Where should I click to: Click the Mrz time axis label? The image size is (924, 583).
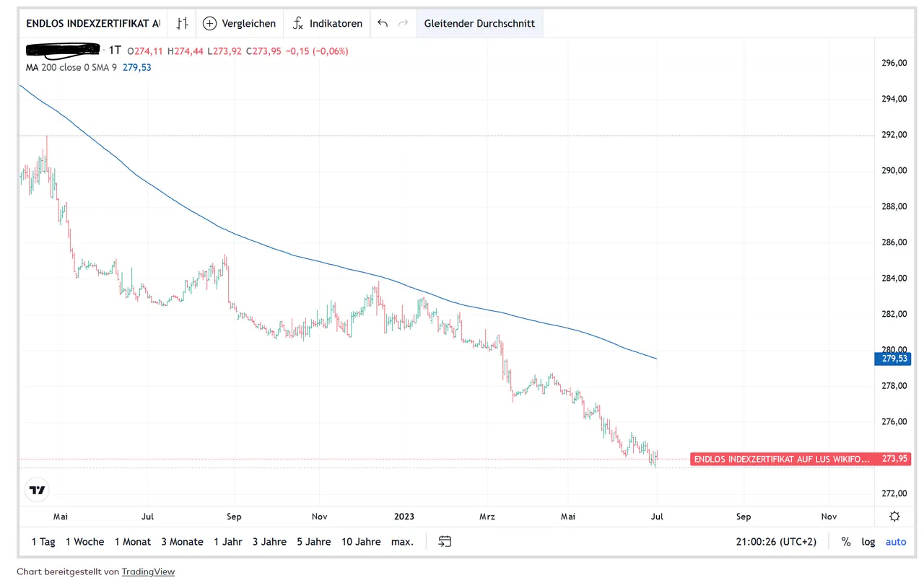tap(487, 517)
